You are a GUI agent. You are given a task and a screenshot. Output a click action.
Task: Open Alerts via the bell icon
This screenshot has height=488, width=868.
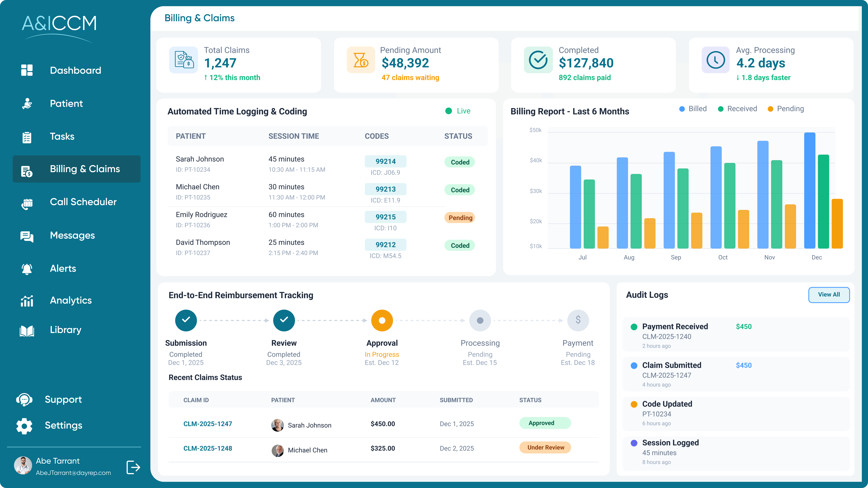click(x=27, y=268)
